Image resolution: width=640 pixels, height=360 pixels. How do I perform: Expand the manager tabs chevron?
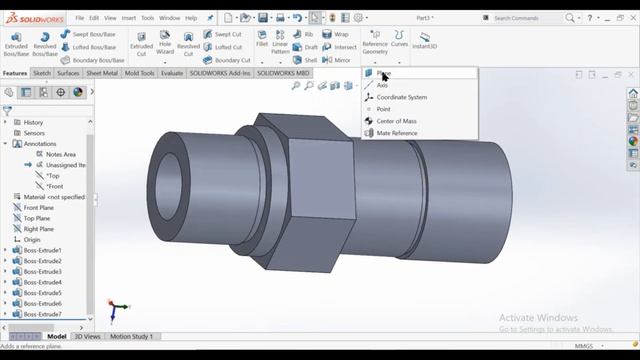[x=92, y=92]
